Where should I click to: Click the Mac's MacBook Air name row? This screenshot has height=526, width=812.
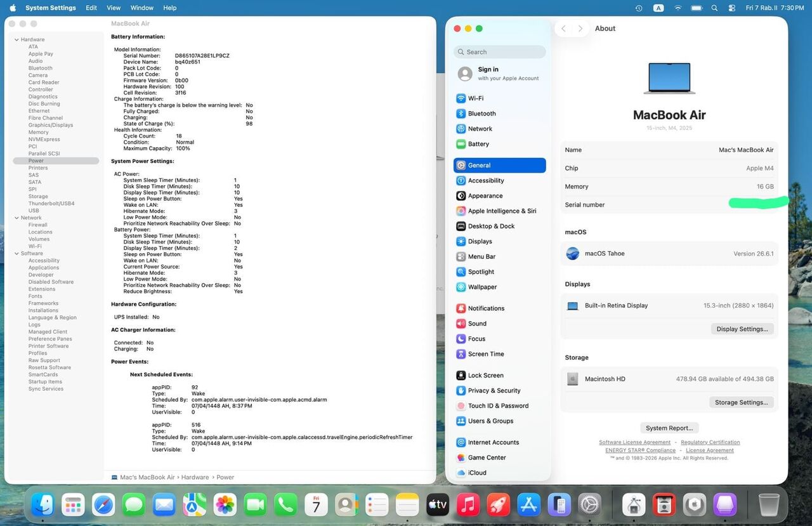tap(669, 150)
